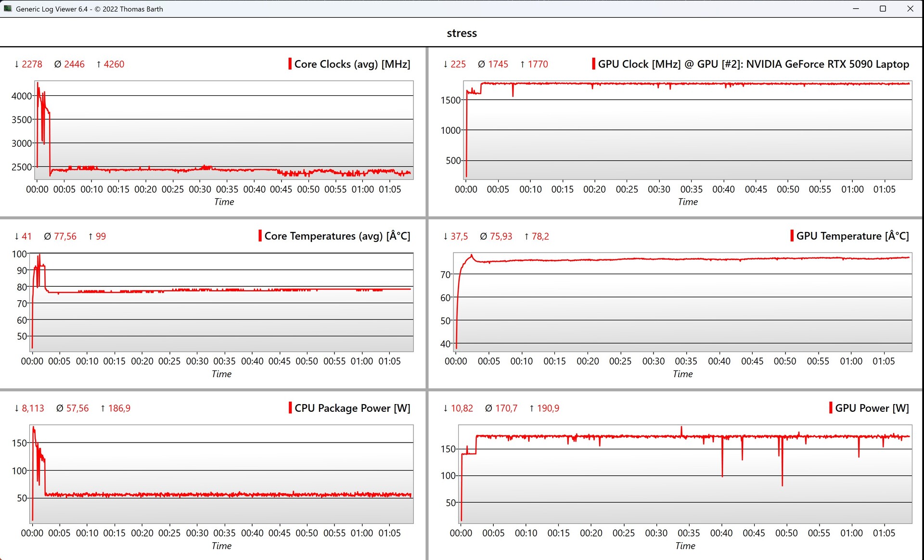The image size is (924, 560).
Task: Click average value 57,56 in CPU Package Power
Action: (77, 408)
